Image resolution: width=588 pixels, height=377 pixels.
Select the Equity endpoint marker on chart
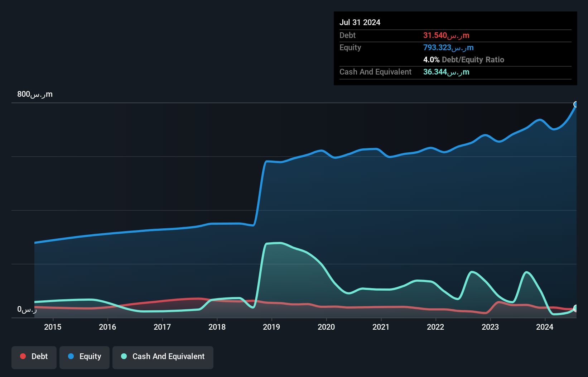pos(576,104)
